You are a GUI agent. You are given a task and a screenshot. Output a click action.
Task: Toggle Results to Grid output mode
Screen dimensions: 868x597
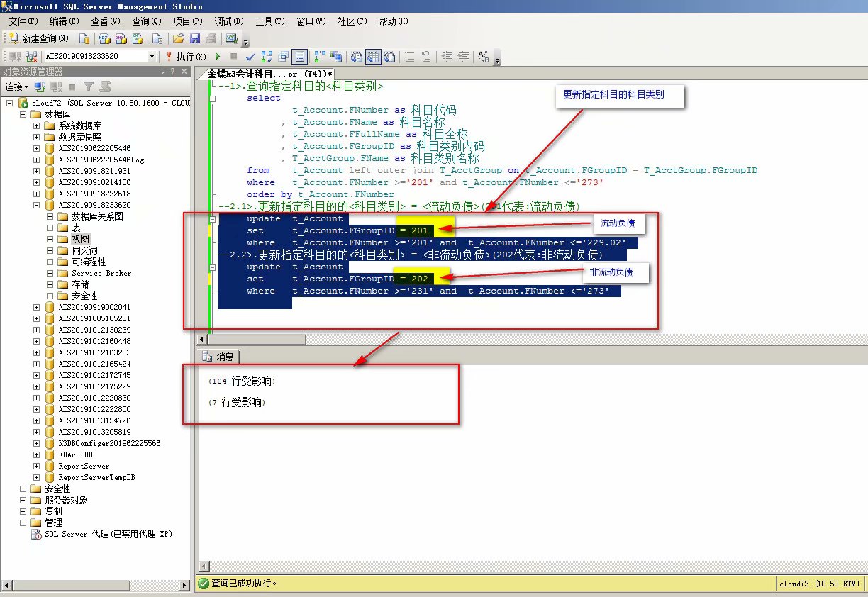pyautogui.click(x=373, y=56)
